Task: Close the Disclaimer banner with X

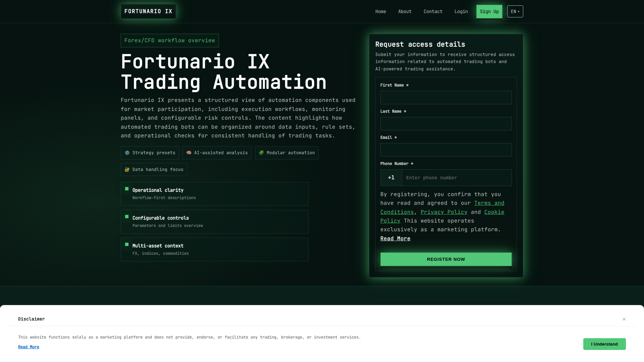Action: click(624, 319)
